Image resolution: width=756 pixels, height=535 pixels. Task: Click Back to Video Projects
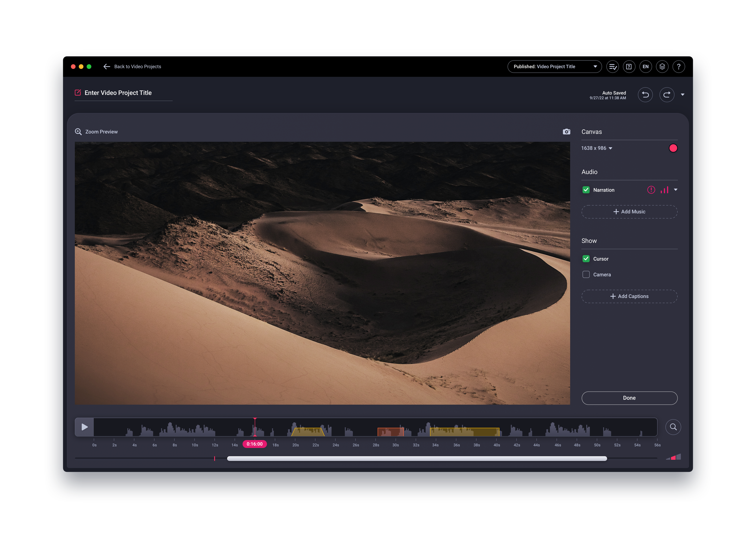tap(133, 66)
